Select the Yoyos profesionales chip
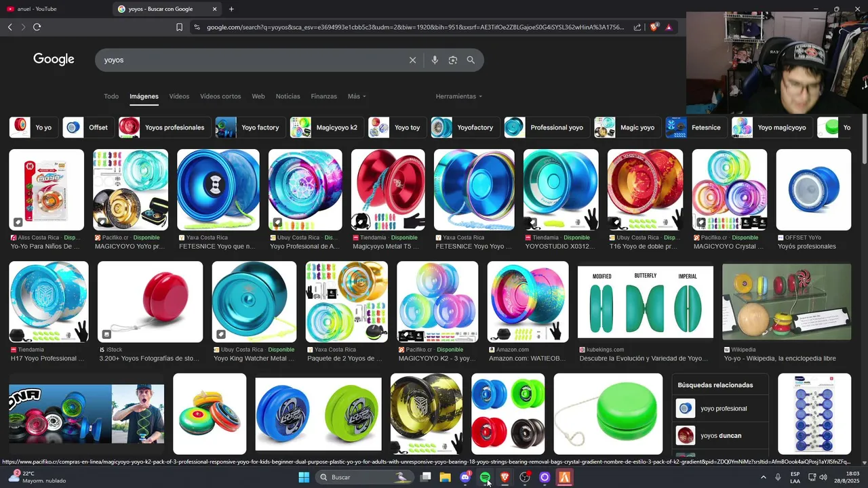Image resolution: width=868 pixels, height=488 pixels. coord(163,127)
